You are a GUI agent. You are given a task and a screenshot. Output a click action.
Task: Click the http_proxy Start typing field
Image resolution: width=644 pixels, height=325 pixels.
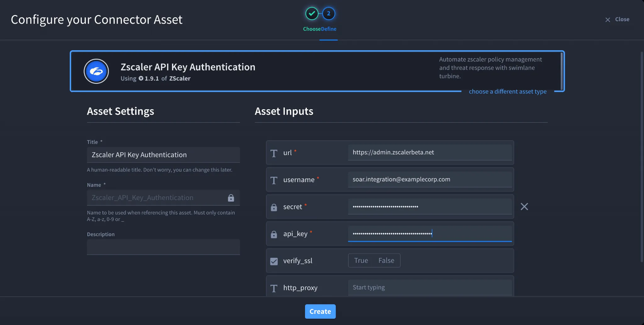tap(430, 287)
